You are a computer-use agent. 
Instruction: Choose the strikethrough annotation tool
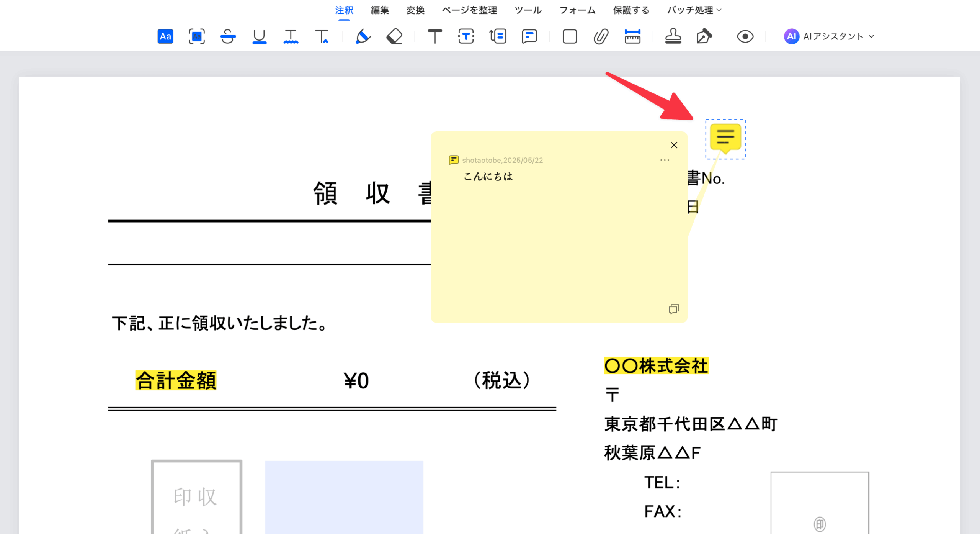click(228, 36)
